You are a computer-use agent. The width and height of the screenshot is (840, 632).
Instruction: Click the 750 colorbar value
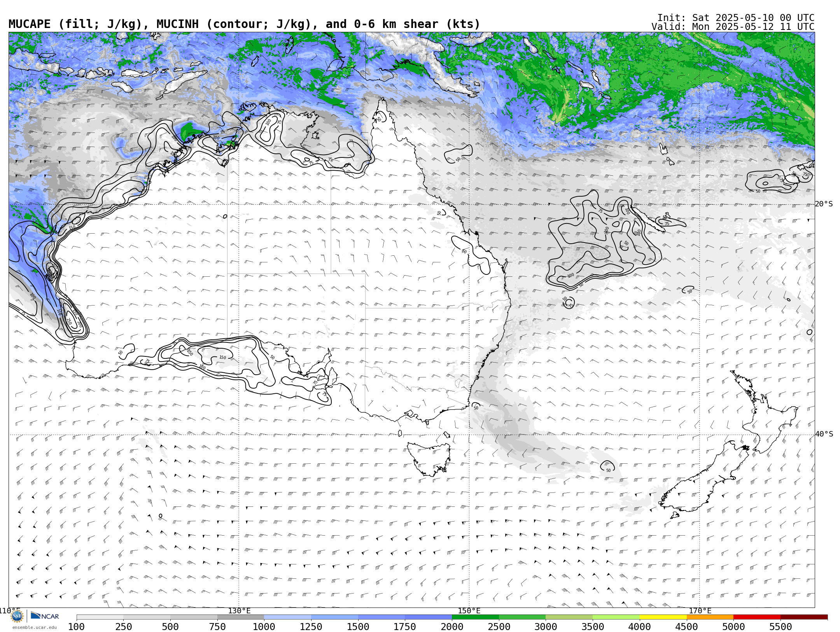[x=217, y=627]
